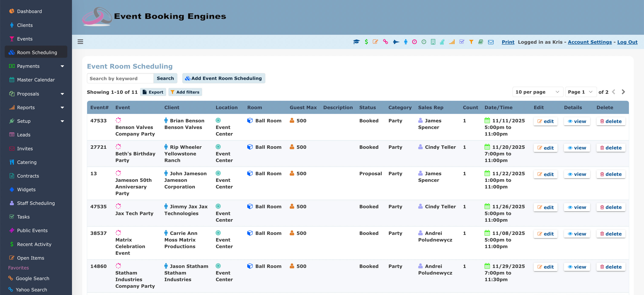
Task: Open Staff Scheduling in the sidebar
Action: (x=36, y=203)
